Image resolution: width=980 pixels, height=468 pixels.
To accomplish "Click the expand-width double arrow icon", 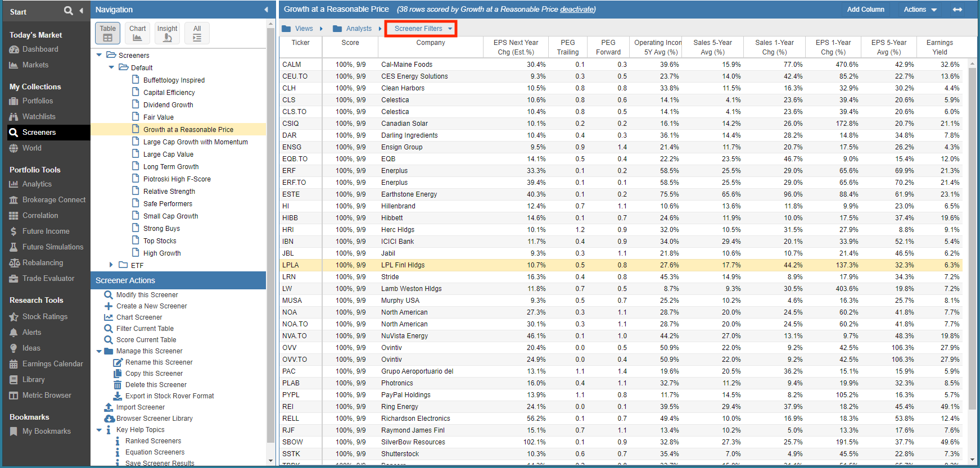I will [958, 10].
